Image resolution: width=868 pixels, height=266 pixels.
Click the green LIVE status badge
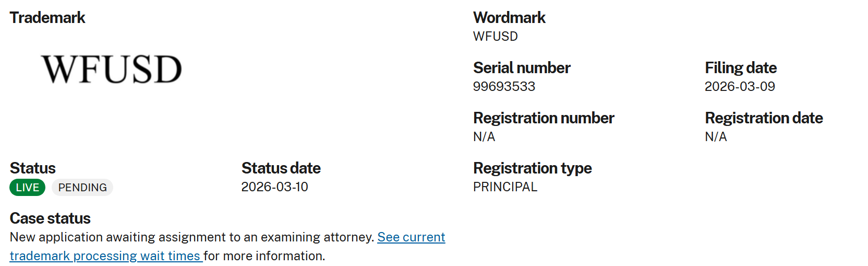[28, 187]
